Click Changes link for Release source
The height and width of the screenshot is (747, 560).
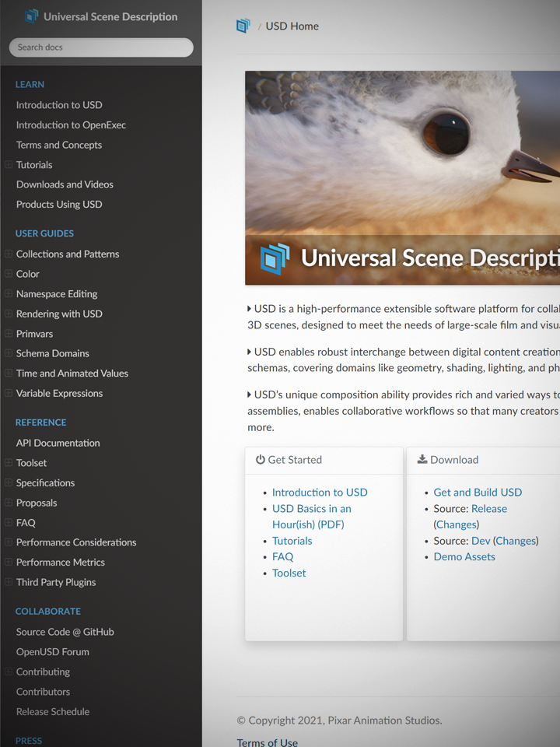(x=457, y=524)
